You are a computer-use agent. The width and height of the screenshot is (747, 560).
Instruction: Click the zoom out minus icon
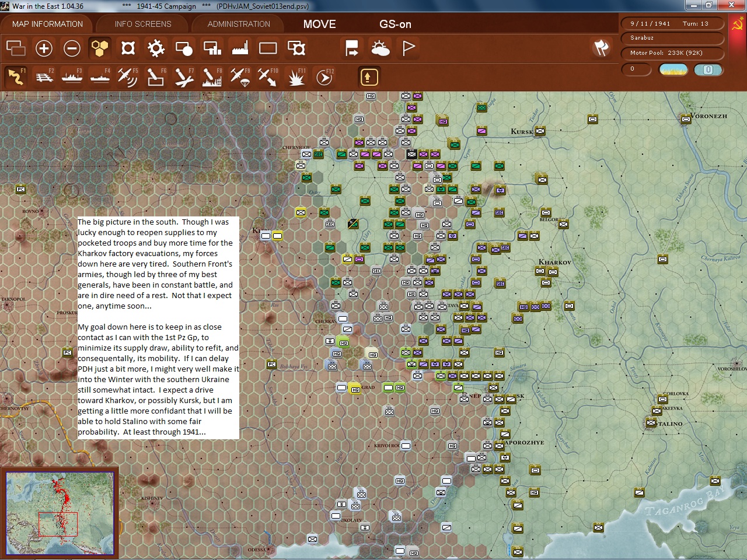click(72, 48)
